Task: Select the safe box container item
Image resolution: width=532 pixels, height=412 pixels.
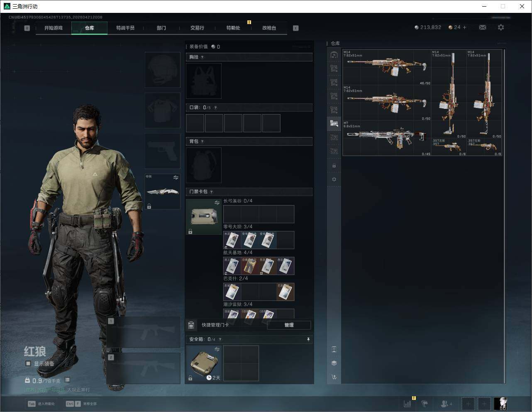Action: coord(204,363)
